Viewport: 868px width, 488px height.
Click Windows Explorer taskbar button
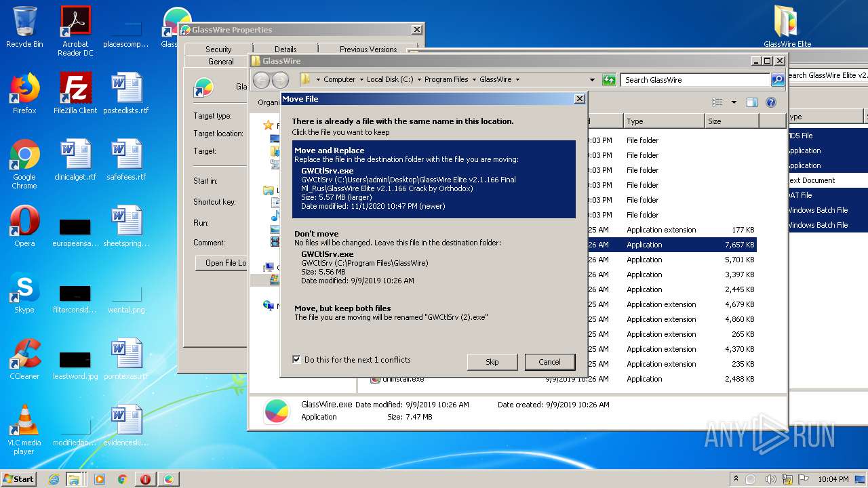click(x=74, y=479)
